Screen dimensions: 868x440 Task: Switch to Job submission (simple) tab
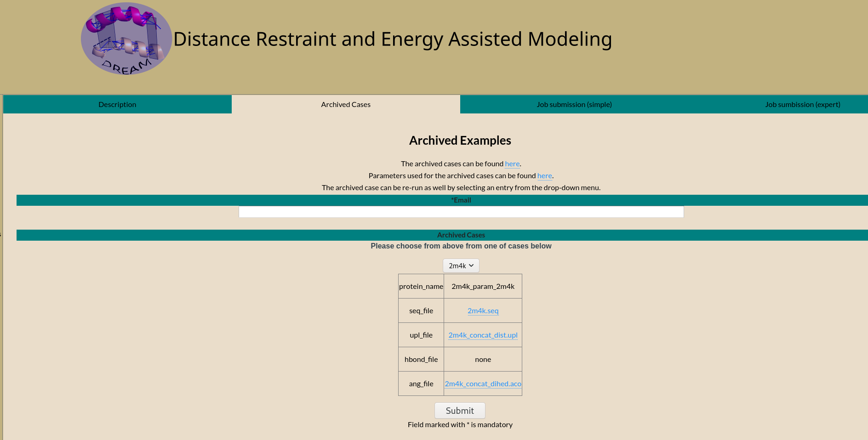[574, 104]
